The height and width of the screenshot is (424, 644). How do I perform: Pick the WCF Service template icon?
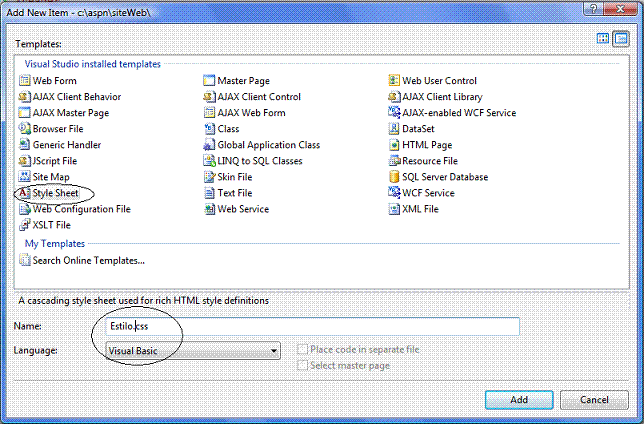click(x=394, y=193)
